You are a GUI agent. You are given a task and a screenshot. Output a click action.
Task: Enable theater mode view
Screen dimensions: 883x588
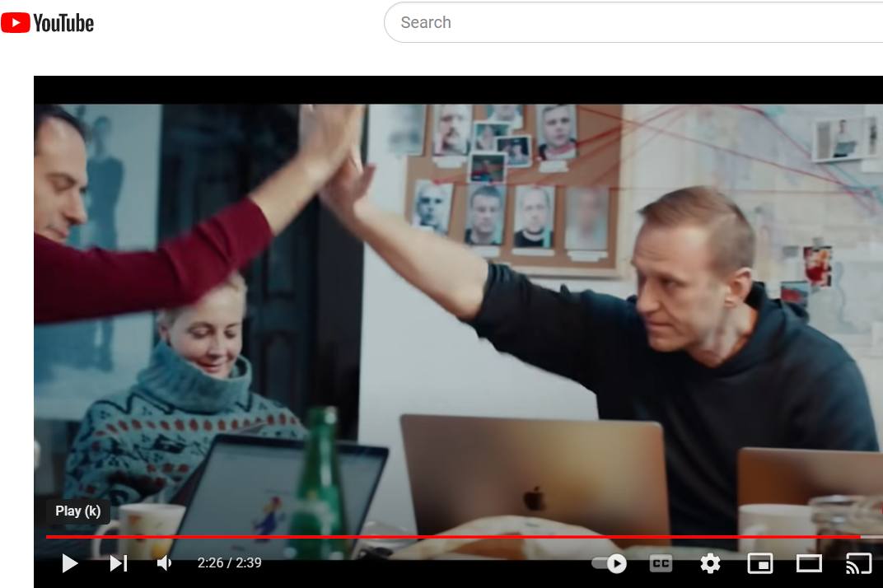point(809,563)
